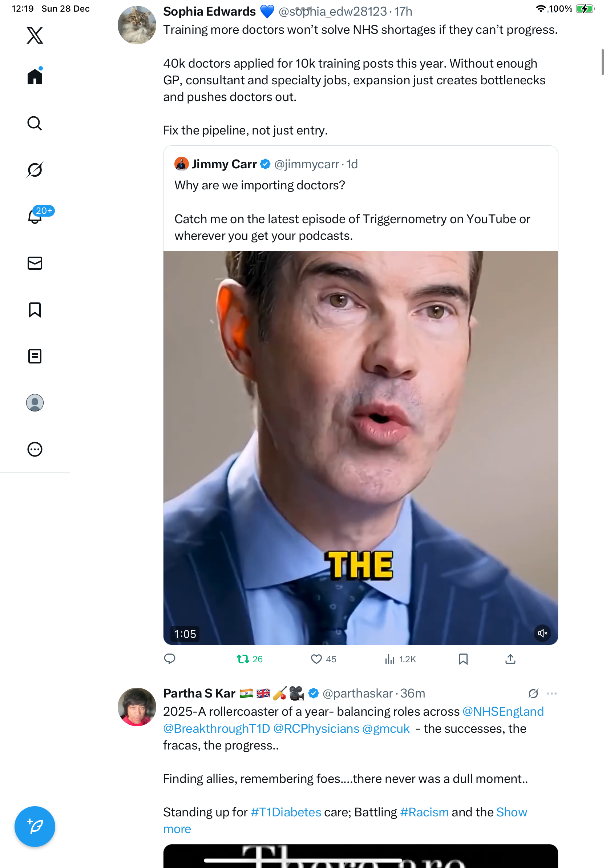
Task: Expand Partha Kar's post with Show more
Action: point(512,812)
